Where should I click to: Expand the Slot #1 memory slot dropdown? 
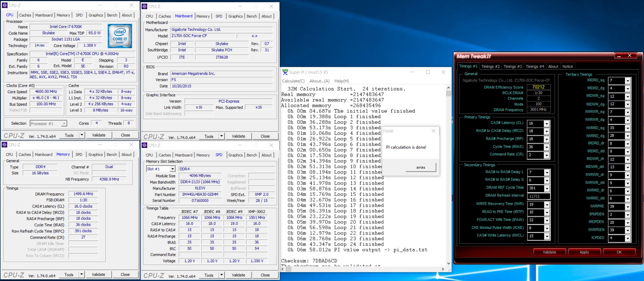(172, 169)
